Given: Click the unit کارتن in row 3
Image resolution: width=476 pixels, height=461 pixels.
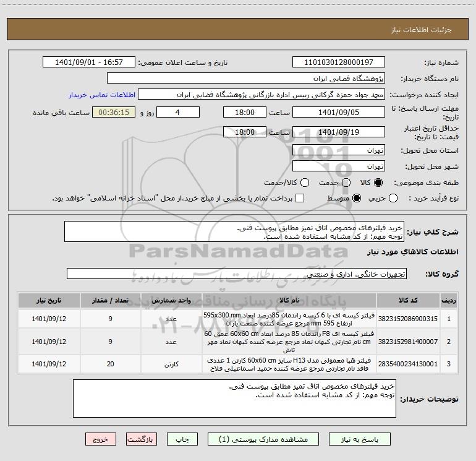Looking at the screenshot, I should pos(171,364).
